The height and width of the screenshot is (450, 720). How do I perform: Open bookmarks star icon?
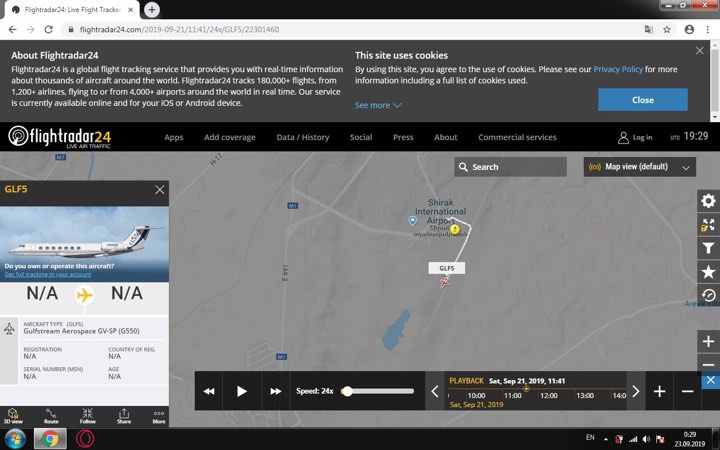click(x=708, y=272)
